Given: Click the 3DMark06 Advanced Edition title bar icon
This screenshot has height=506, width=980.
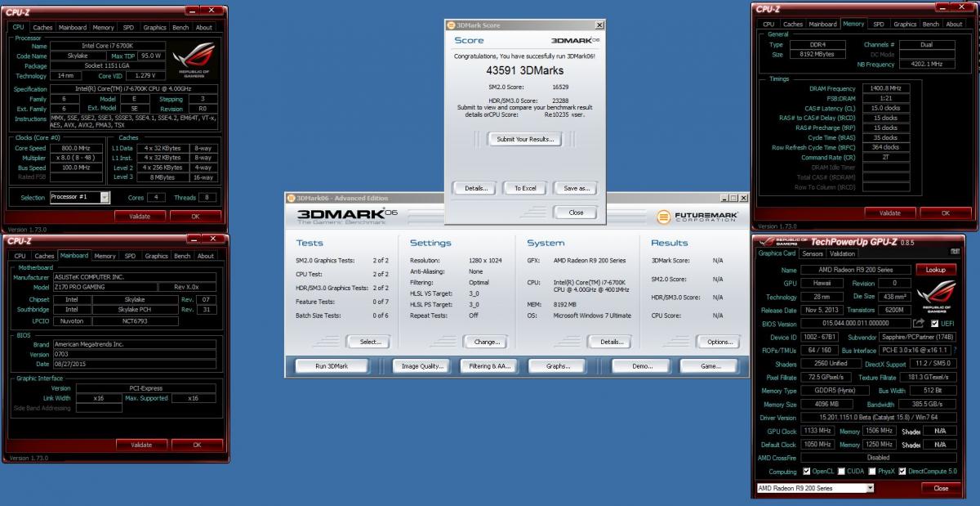Looking at the screenshot, I should [x=291, y=197].
